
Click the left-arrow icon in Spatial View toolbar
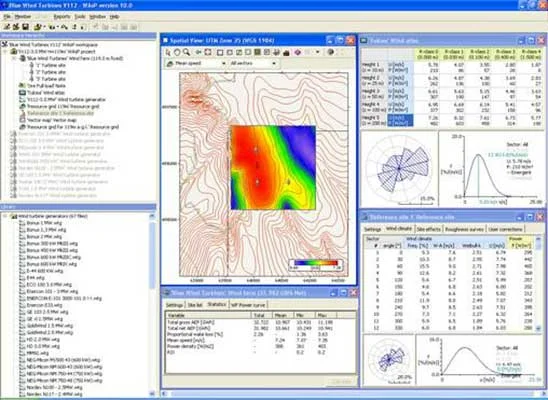point(199,52)
